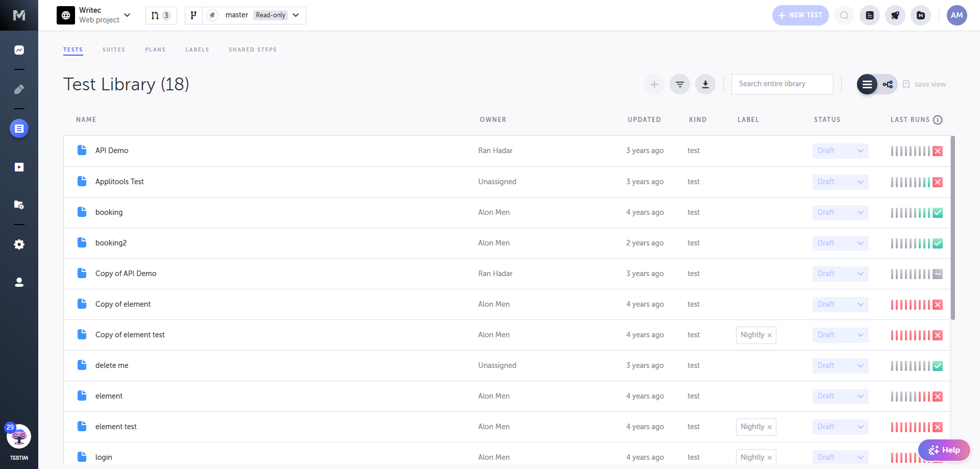
Task: Click the New Test button
Action: (800, 15)
